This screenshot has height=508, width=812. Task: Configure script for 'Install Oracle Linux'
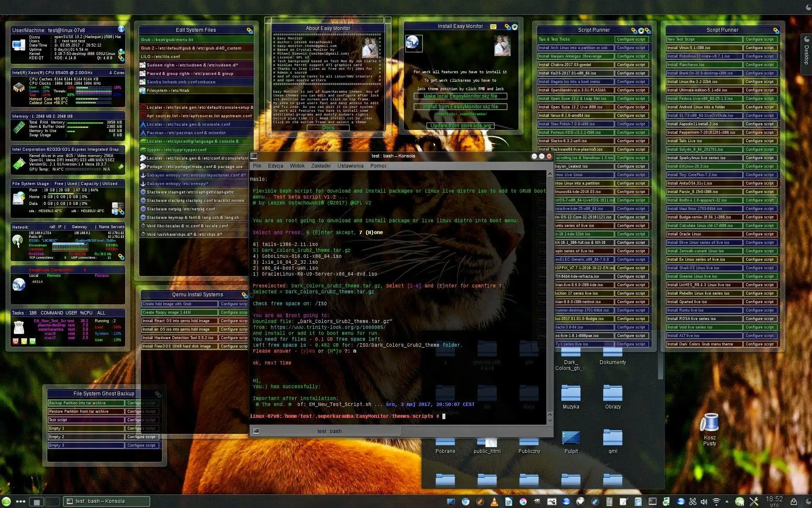pos(760,234)
